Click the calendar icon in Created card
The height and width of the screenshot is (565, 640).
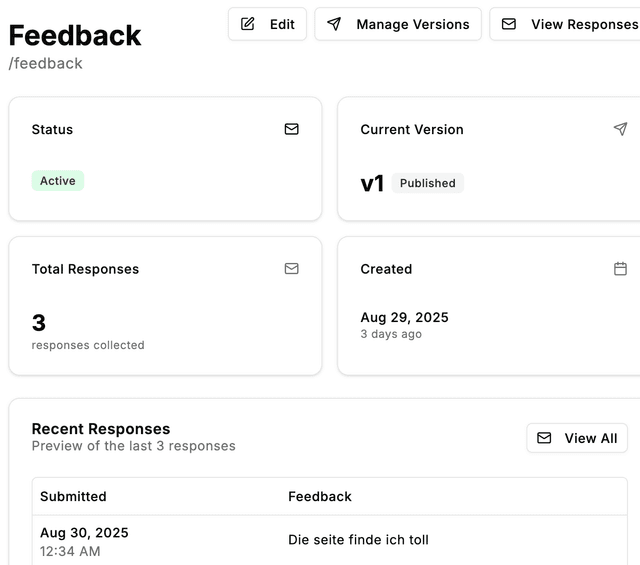[620, 269]
